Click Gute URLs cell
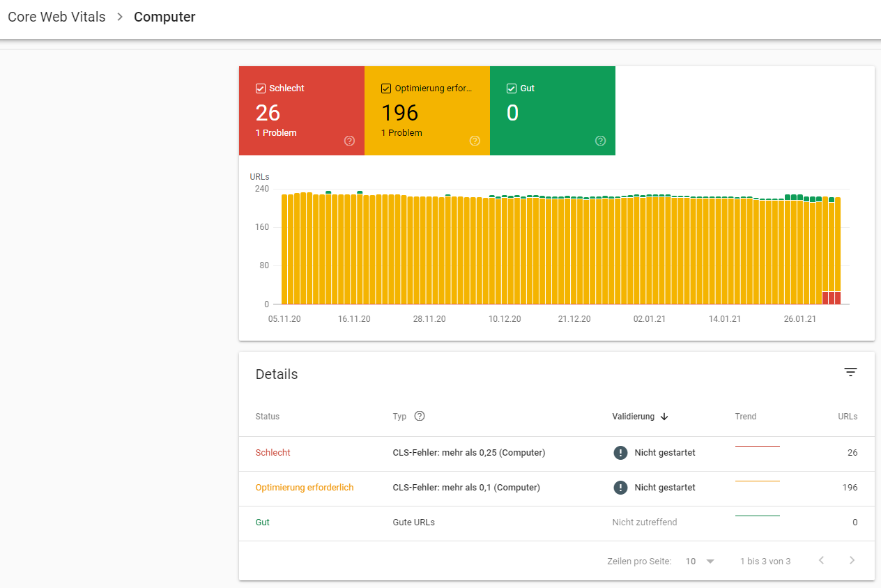 (x=414, y=523)
